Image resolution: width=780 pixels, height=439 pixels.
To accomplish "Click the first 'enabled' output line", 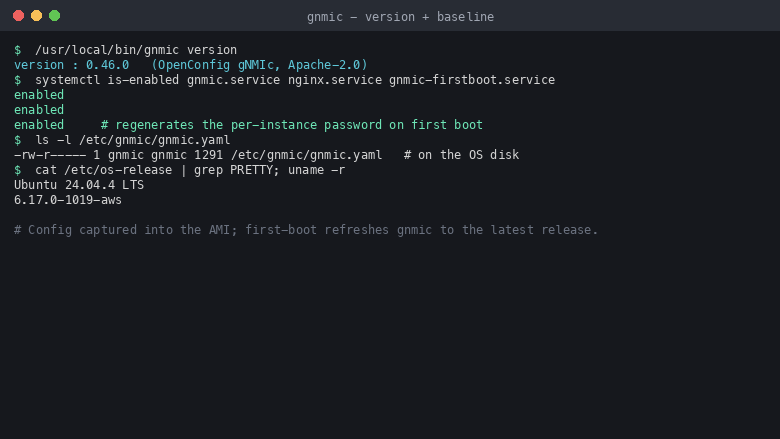I will pyautogui.click(x=39, y=95).
